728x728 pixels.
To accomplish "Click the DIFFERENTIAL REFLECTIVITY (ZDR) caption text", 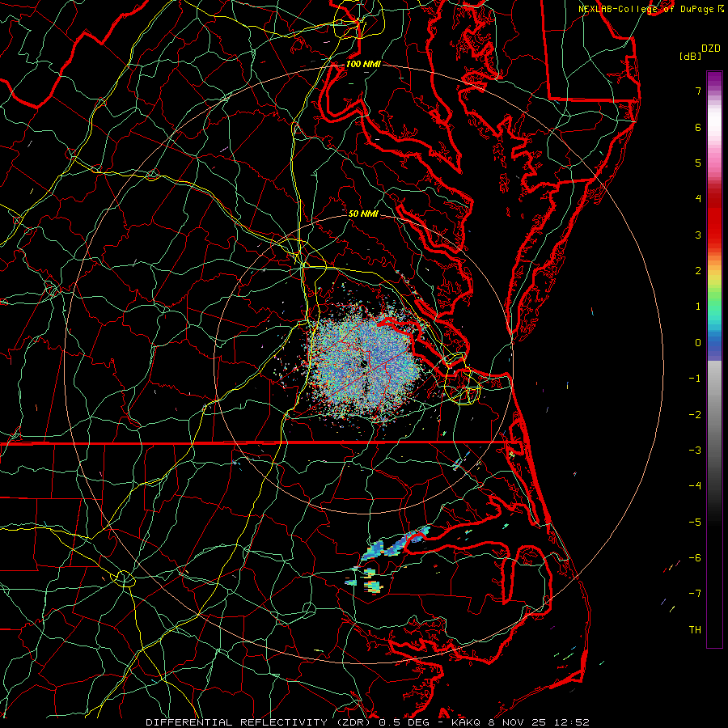I will pyautogui.click(x=259, y=722).
